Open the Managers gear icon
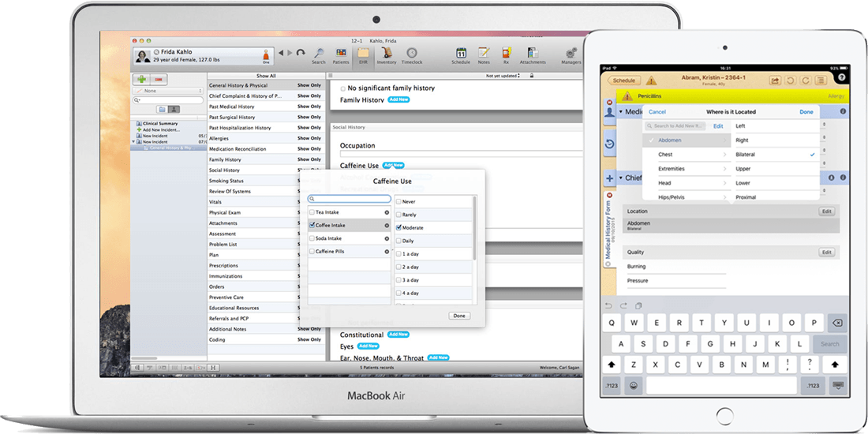The height and width of the screenshot is (434, 868). click(x=571, y=54)
